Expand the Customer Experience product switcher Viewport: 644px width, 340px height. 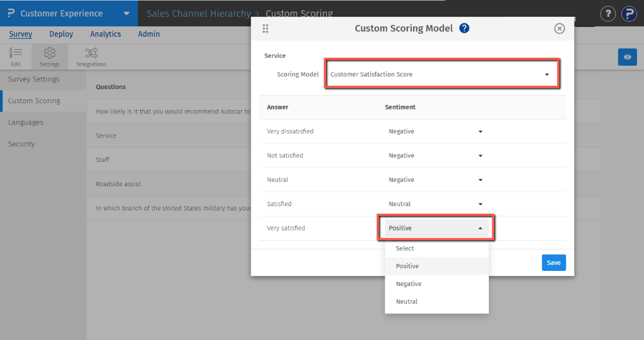[126, 13]
